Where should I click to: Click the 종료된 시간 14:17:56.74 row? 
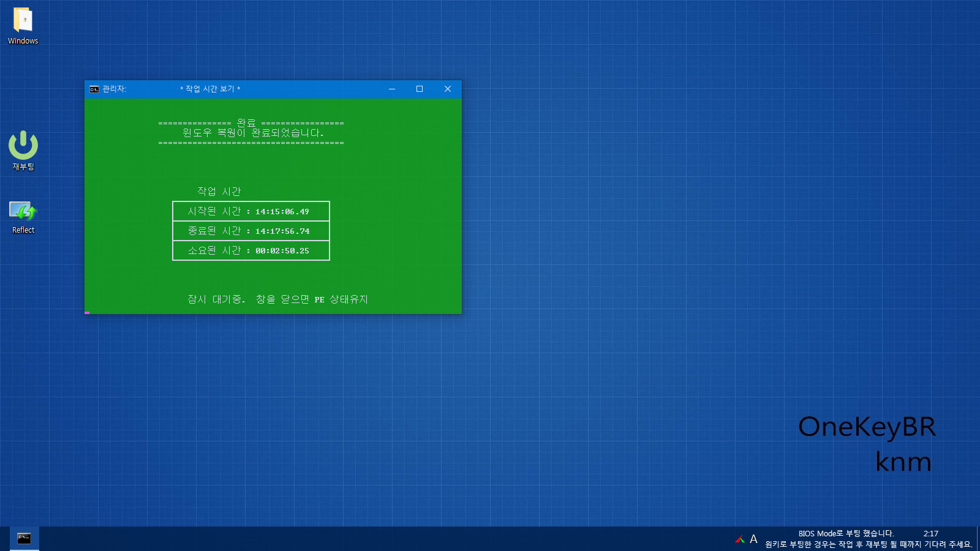[x=251, y=231]
